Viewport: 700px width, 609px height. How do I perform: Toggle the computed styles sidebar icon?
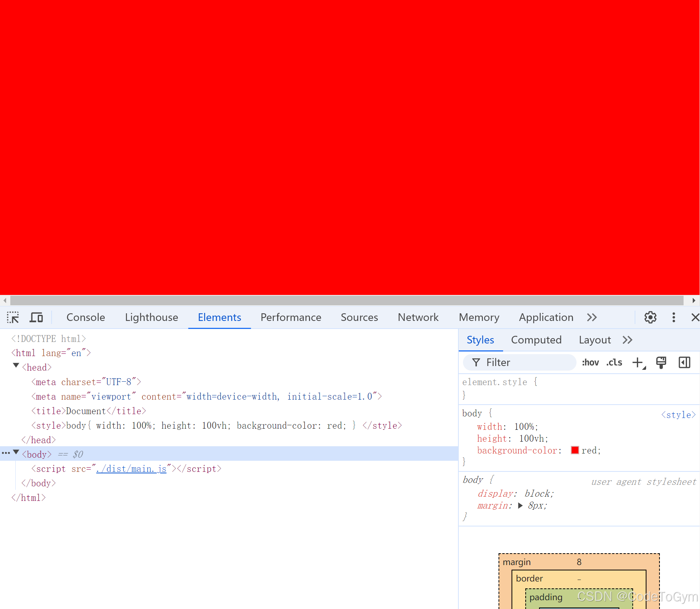(x=684, y=362)
